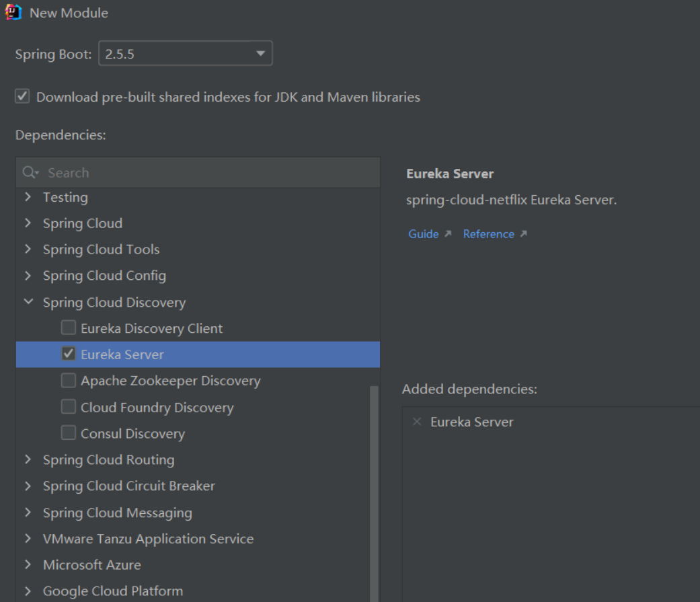The width and height of the screenshot is (700, 602).
Task: Select the Google Cloud Platform label
Action: point(113,591)
